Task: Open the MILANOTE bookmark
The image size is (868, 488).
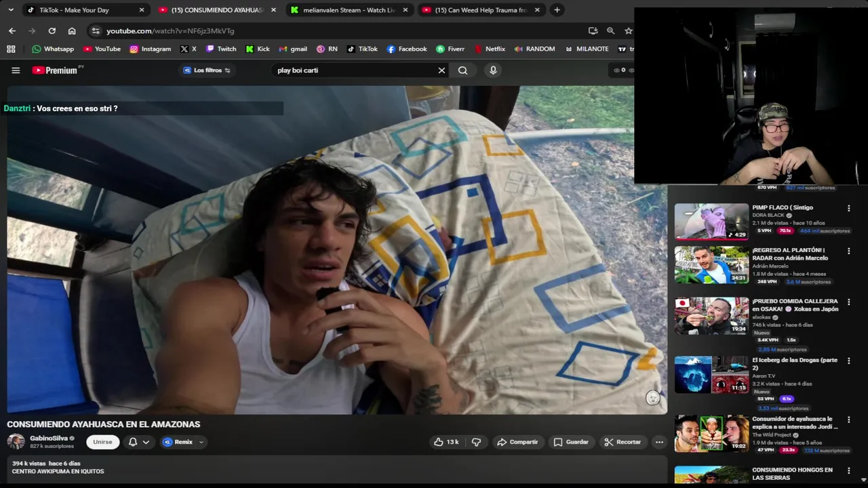Action: point(587,49)
